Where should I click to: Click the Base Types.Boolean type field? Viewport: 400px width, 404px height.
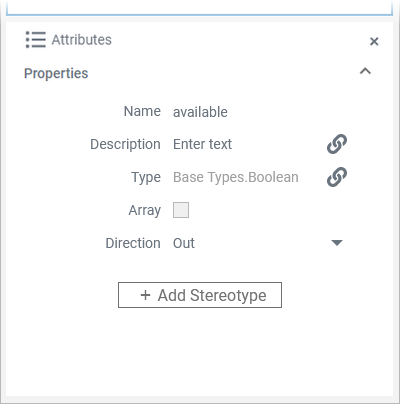click(236, 177)
